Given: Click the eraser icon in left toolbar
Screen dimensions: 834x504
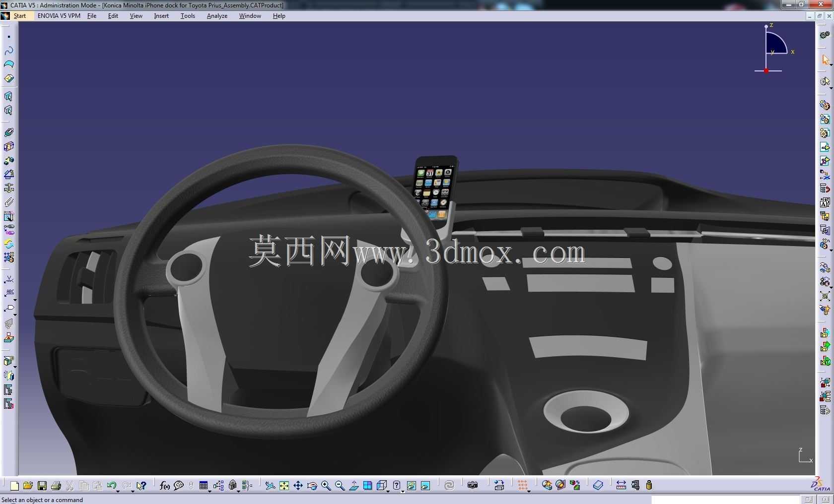Looking at the screenshot, I should 8,78.
